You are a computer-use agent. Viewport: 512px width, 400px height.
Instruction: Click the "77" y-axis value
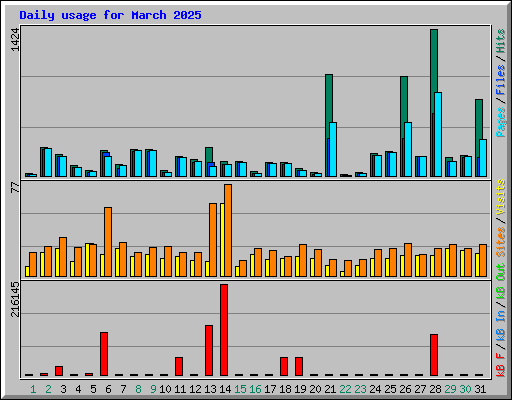tap(15, 188)
